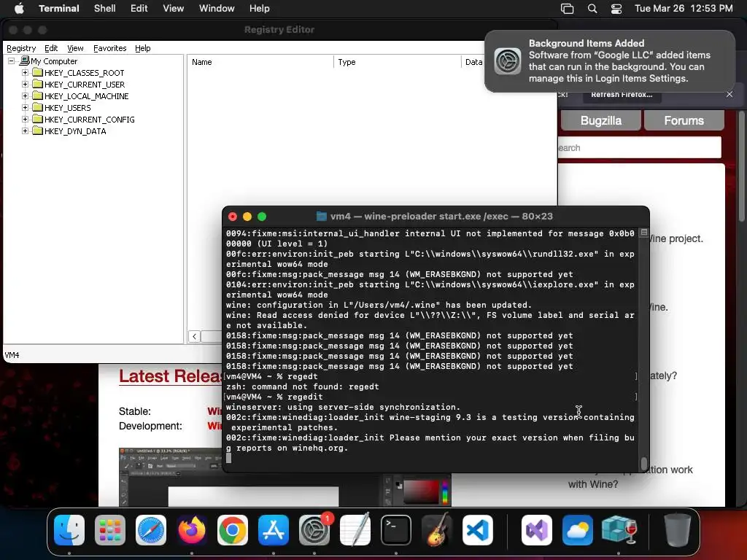Click the Background Items Added notification
This screenshot has width=747, height=560.
[x=610, y=61]
